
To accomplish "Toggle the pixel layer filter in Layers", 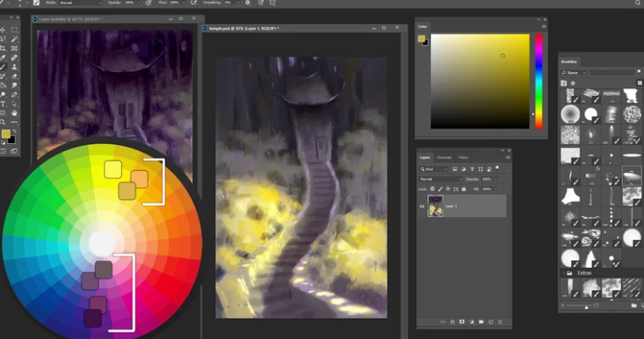I will point(455,169).
